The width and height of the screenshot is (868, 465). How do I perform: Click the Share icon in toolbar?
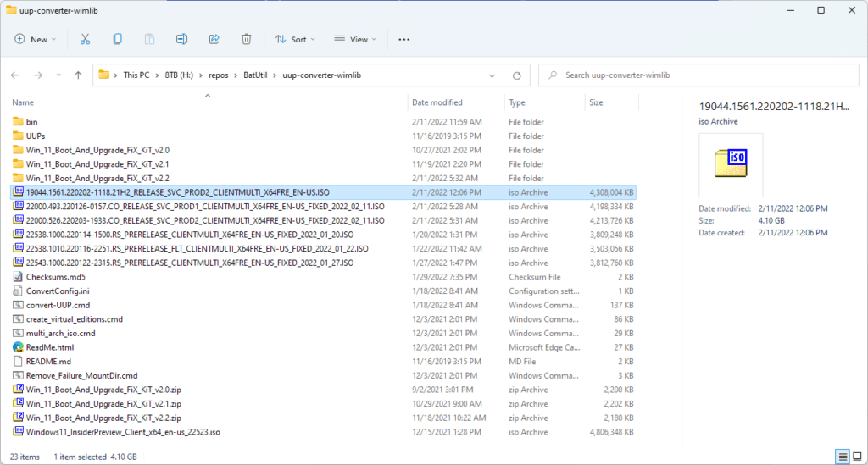click(214, 39)
